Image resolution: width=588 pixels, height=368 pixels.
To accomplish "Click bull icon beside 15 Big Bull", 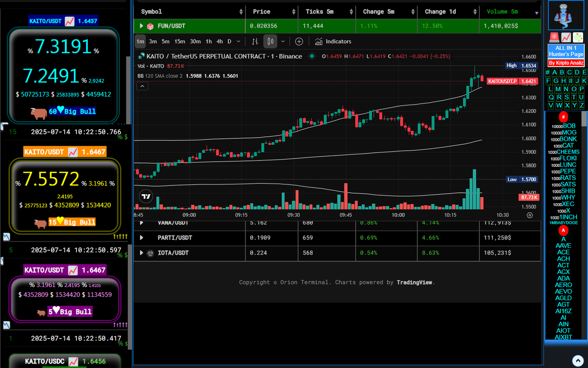I will click(40, 223).
